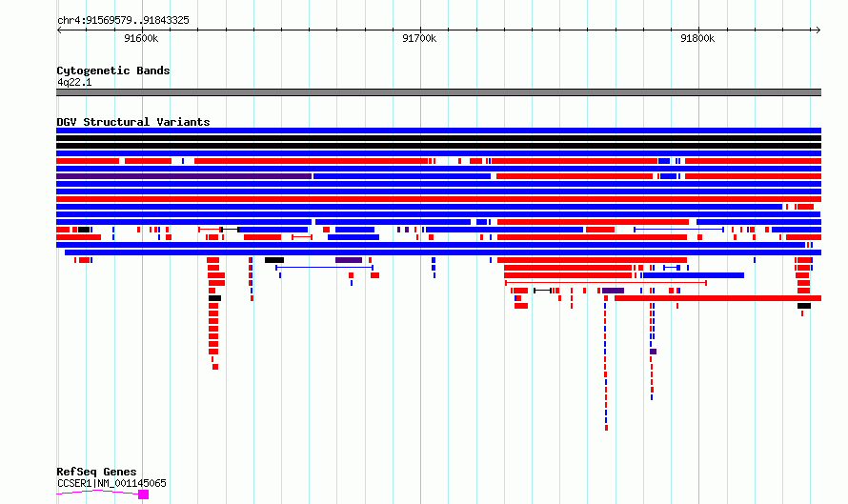Click the left arrow on the ruler
The width and height of the screenshot is (848, 504).
coord(59,30)
